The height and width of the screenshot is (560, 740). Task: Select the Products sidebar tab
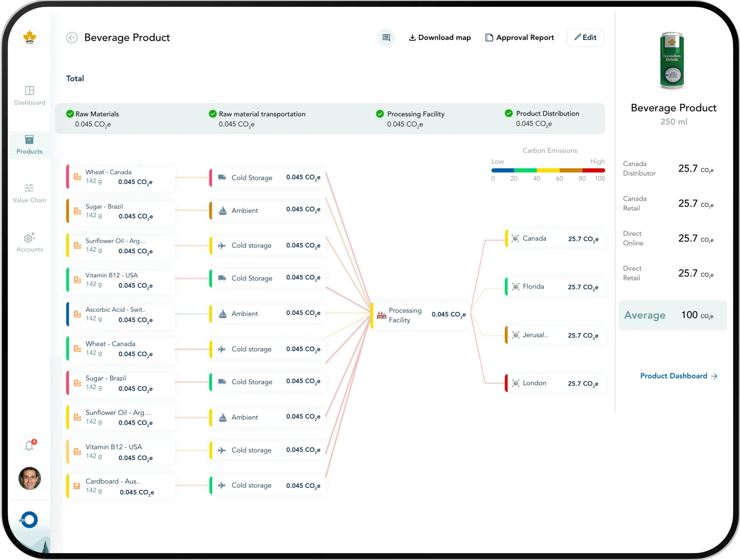[x=29, y=144]
